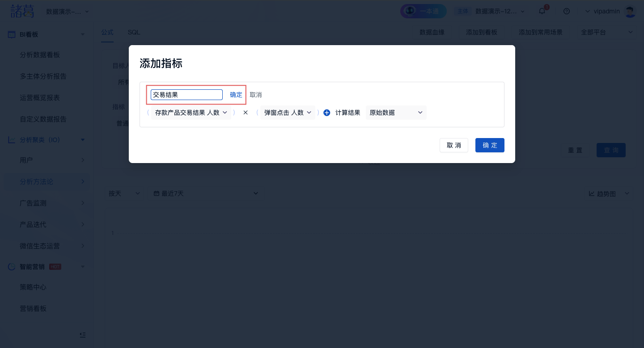
Task: Collapse the sidebar using bottom icon
Action: coord(82,335)
